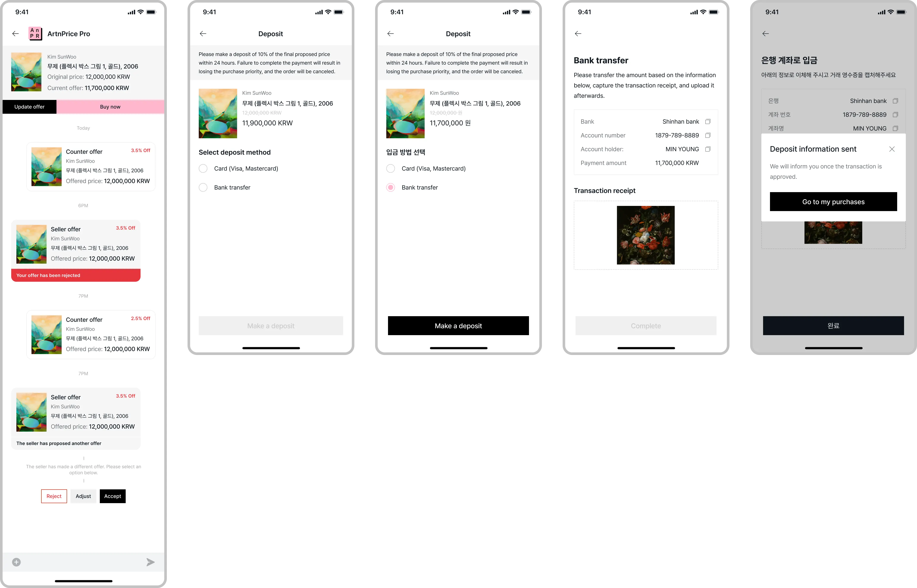Tap the Deposit screen back arrow

[203, 33]
